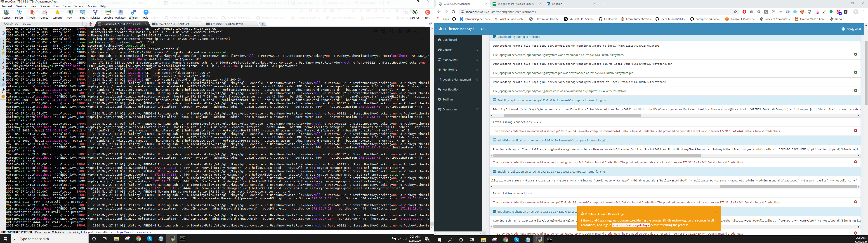Open a new Chrome tab
Screen dimensions: 868x243
(x=603, y=4)
